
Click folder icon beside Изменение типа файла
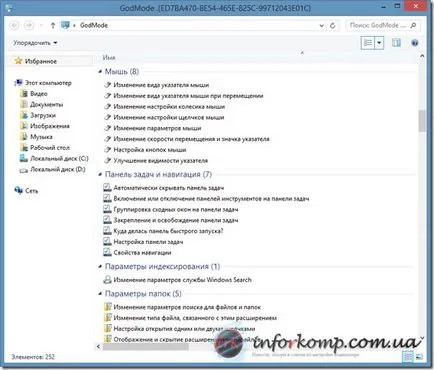point(107,318)
